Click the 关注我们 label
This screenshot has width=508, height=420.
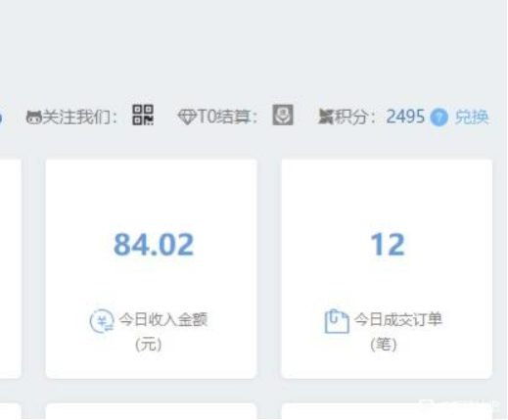(x=80, y=117)
